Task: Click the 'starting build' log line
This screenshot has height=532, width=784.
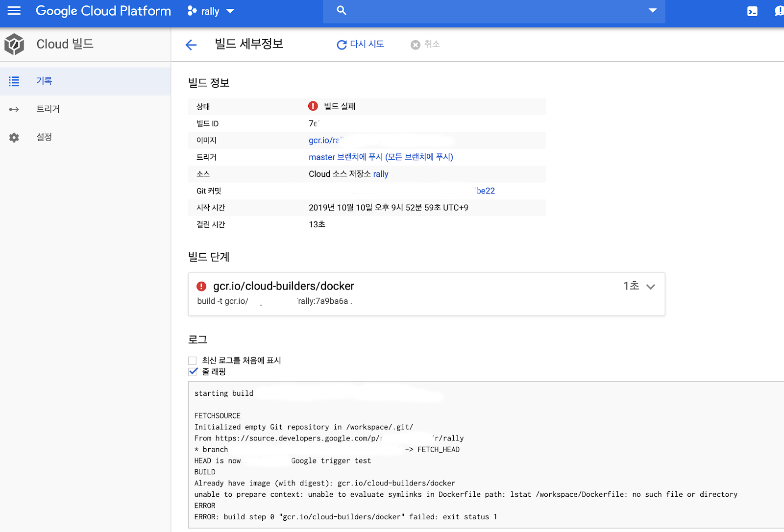Action: pos(224,393)
